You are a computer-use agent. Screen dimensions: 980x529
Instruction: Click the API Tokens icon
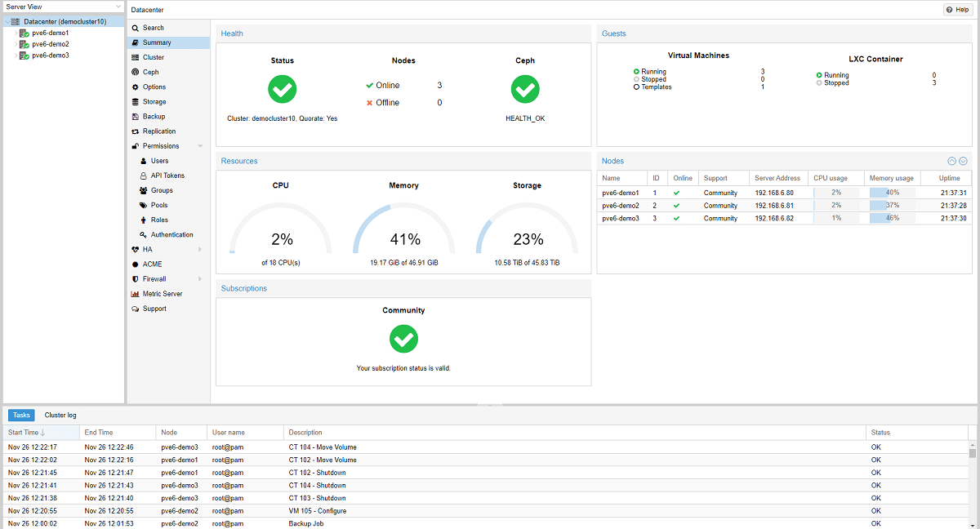tap(143, 176)
